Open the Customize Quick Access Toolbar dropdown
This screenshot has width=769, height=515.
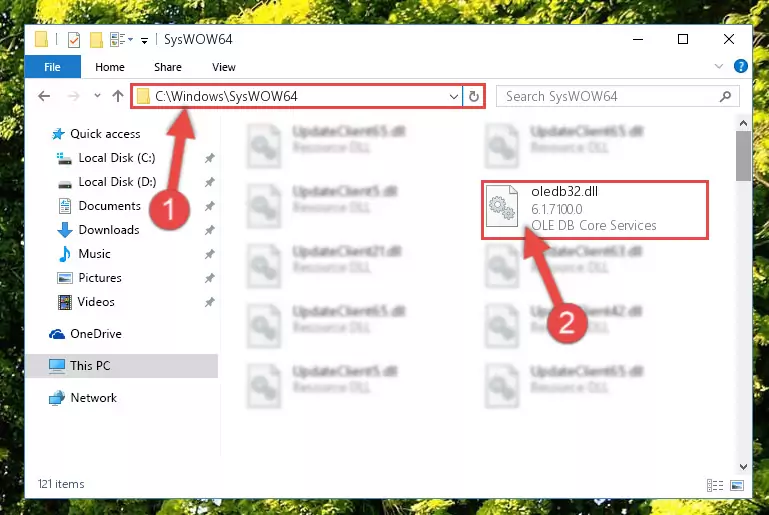point(144,40)
